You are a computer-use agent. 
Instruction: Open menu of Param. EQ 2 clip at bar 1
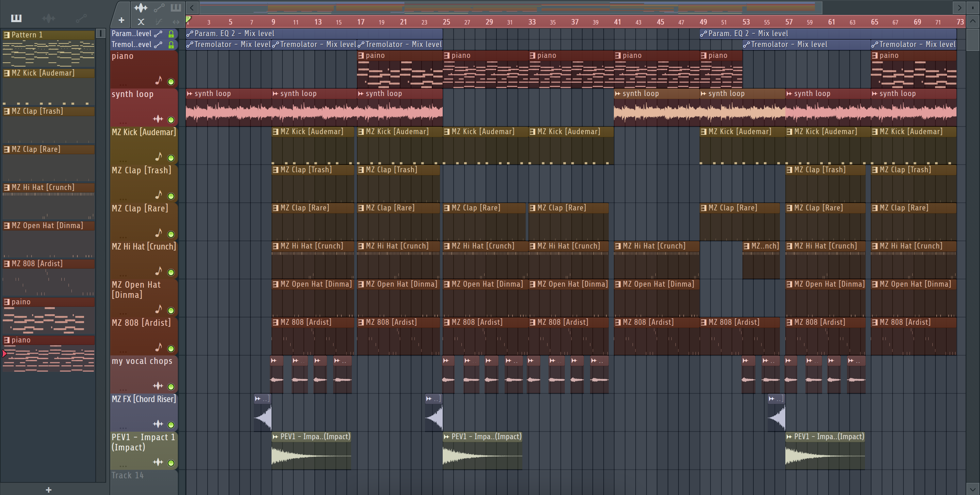tap(190, 34)
